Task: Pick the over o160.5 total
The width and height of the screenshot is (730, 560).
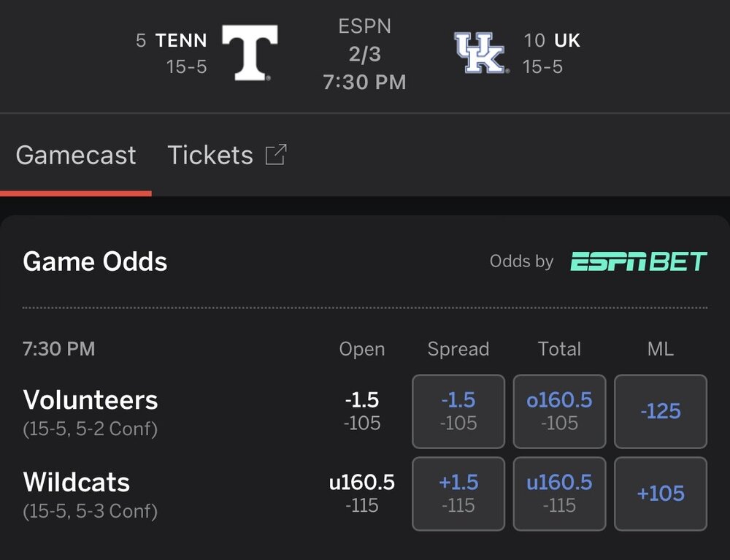Action: [559, 411]
